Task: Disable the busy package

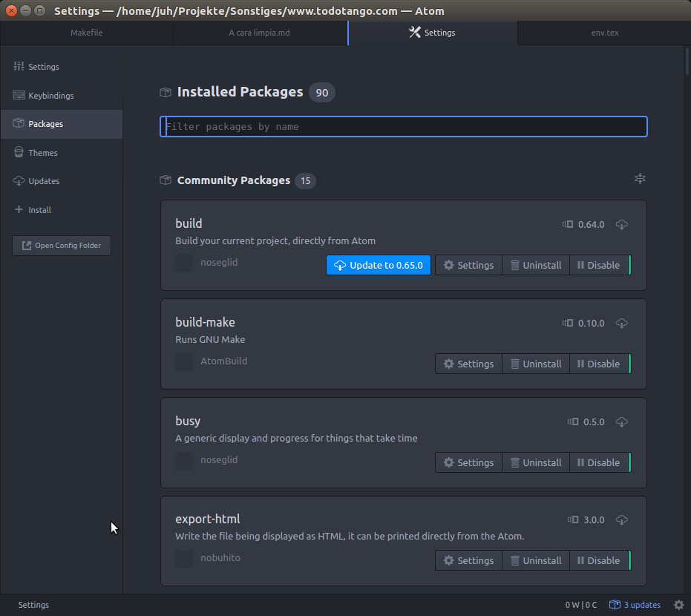Action: 599,462
